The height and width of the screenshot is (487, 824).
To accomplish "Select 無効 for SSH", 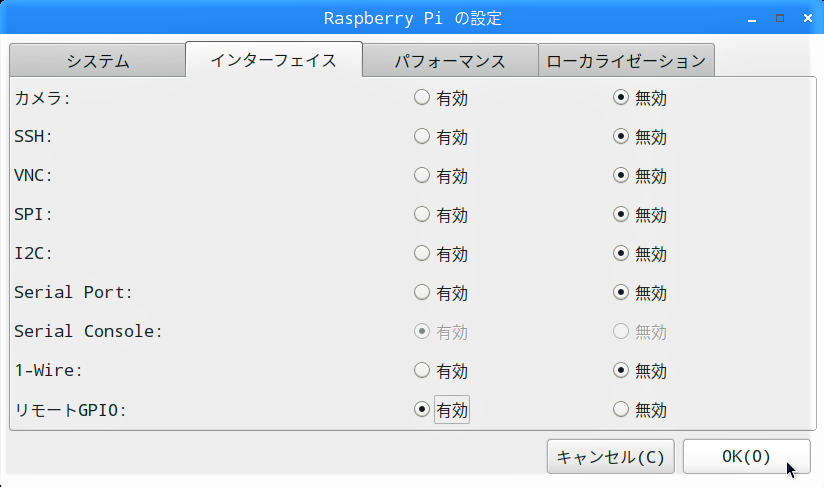I will [x=621, y=137].
